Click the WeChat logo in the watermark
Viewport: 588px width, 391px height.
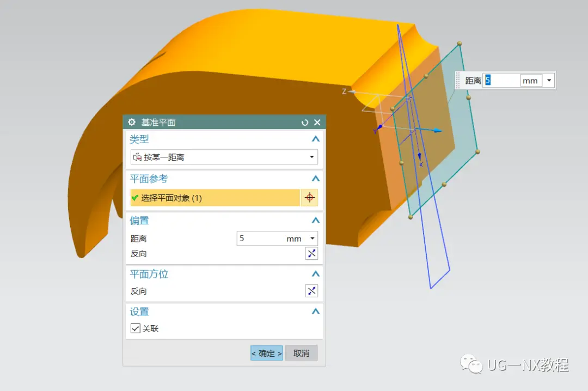pyautogui.click(x=471, y=364)
